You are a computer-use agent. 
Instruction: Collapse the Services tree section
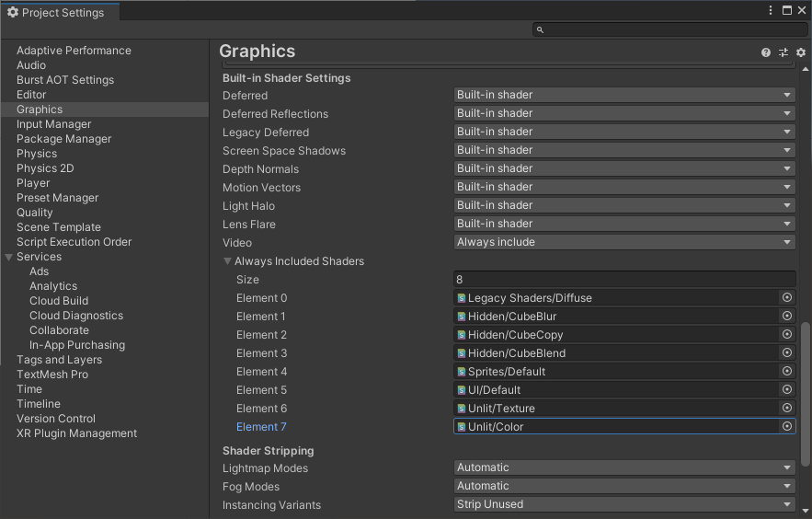click(9, 257)
